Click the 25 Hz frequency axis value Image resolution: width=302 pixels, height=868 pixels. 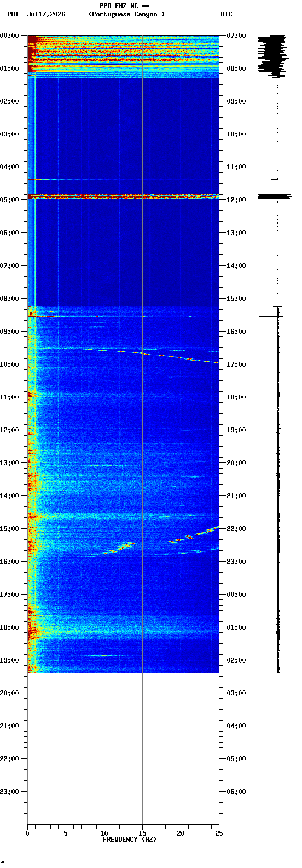tap(219, 833)
